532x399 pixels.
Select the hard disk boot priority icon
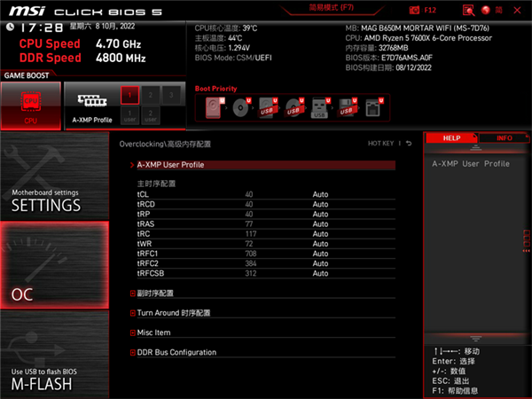pyautogui.click(x=214, y=108)
